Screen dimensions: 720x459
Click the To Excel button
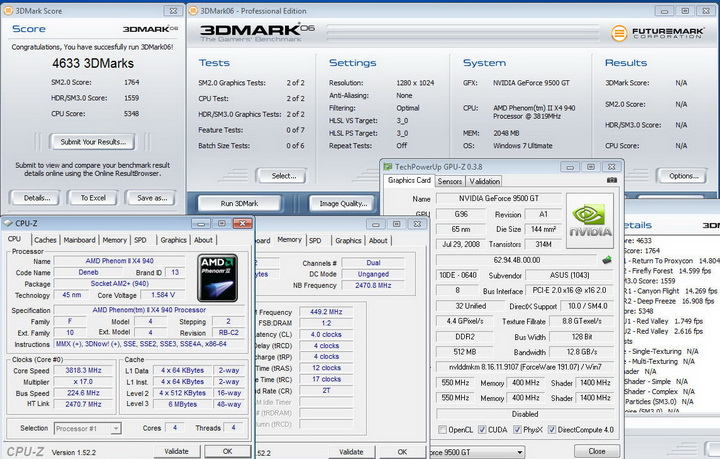93,198
